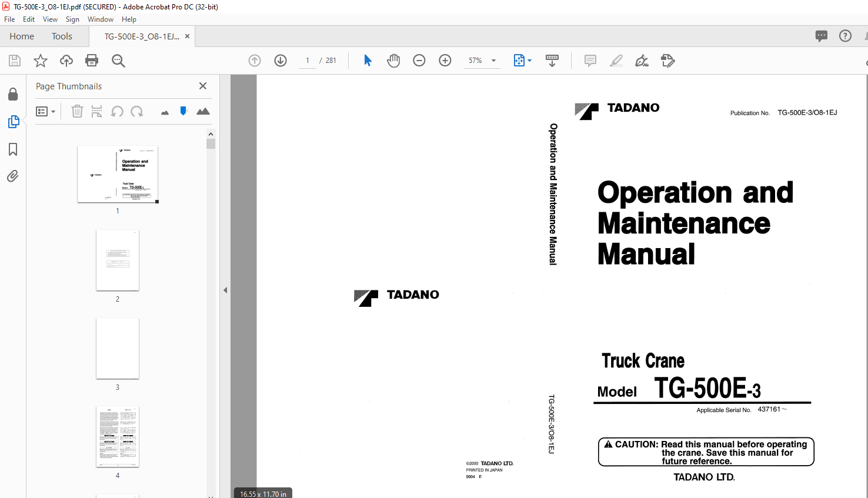
Task: Click the current page number field
Action: pyautogui.click(x=308, y=61)
